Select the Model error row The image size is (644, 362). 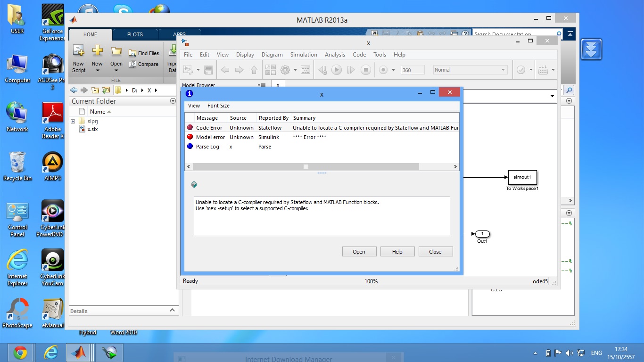pos(322,137)
